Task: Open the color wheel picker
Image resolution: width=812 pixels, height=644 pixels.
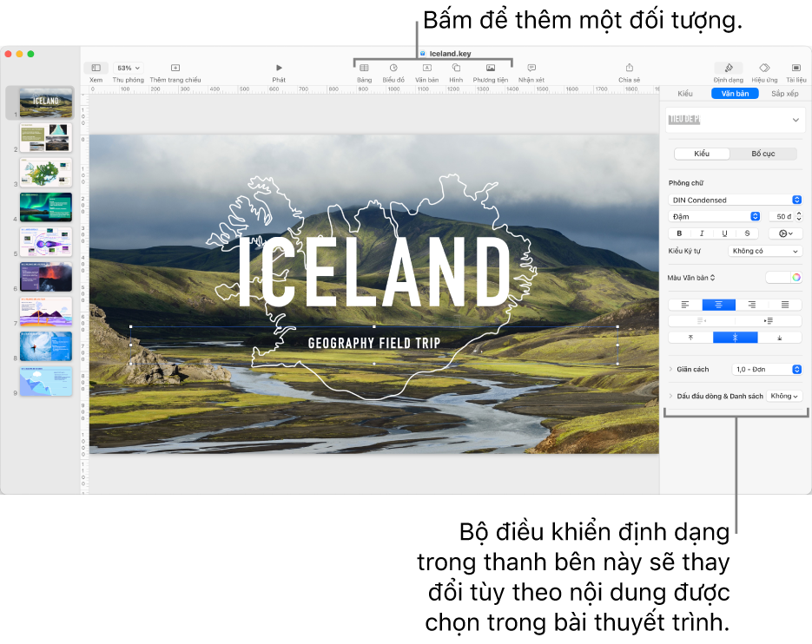Action: click(796, 278)
